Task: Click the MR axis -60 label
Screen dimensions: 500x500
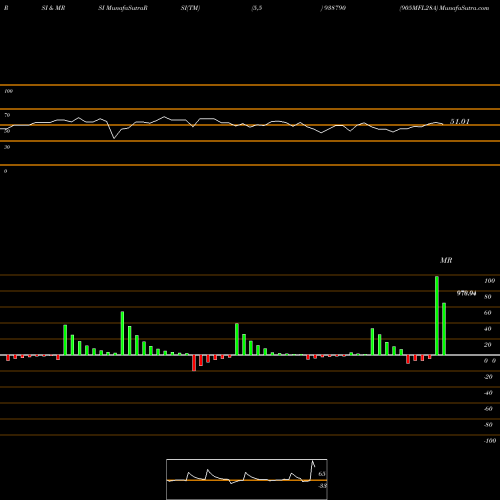Action: pos(488,409)
